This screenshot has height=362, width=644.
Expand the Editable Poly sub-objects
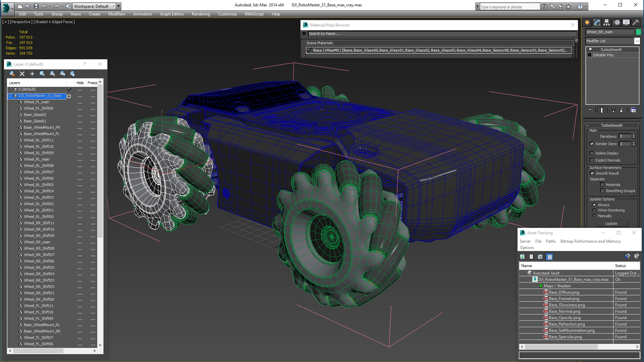tap(589, 55)
